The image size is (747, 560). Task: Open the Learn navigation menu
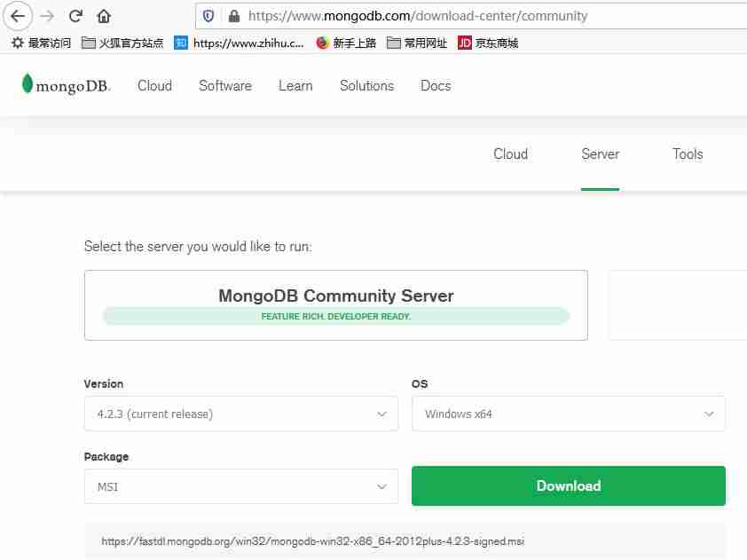295,86
